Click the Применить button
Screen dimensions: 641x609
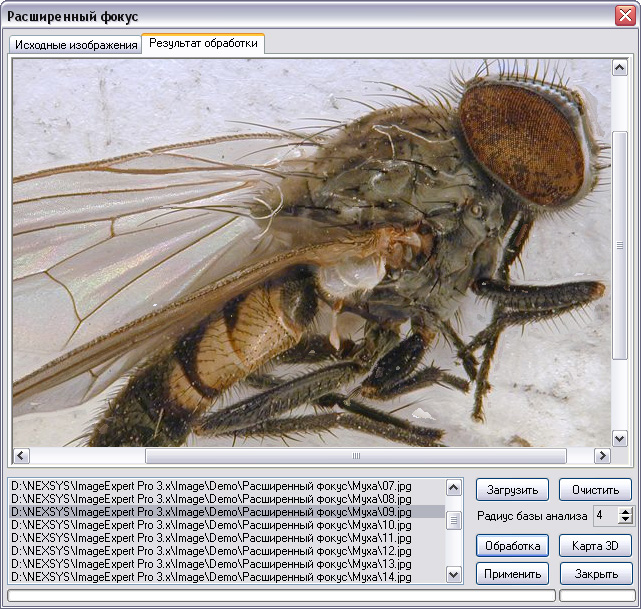(512, 574)
